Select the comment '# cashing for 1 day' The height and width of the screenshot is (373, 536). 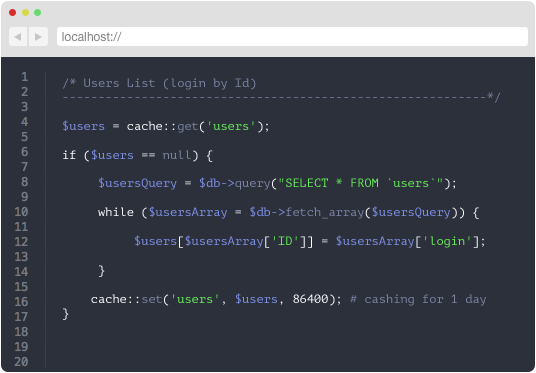pos(418,299)
